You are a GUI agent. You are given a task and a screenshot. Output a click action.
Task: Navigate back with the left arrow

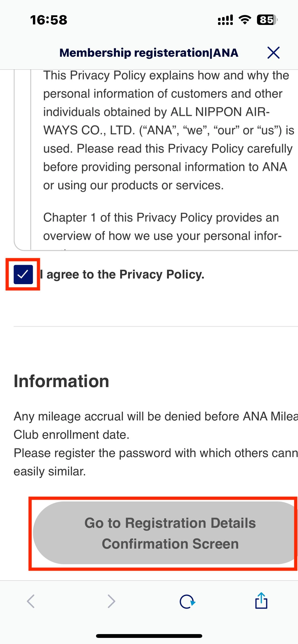(31, 601)
